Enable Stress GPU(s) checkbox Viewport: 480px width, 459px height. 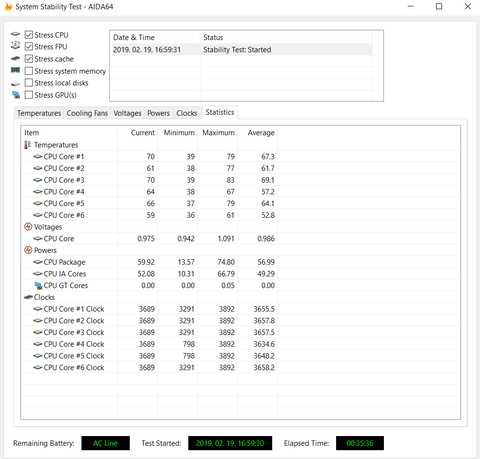tap(29, 95)
